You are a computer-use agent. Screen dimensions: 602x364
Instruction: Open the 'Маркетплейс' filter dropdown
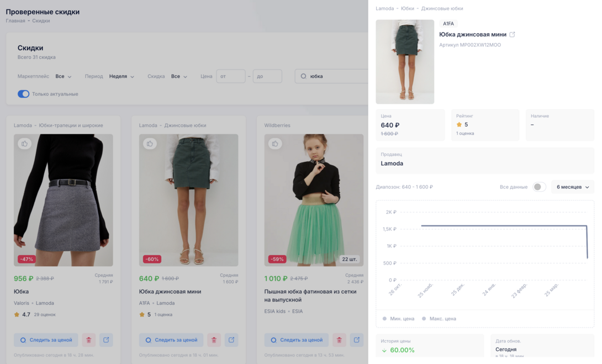click(64, 76)
